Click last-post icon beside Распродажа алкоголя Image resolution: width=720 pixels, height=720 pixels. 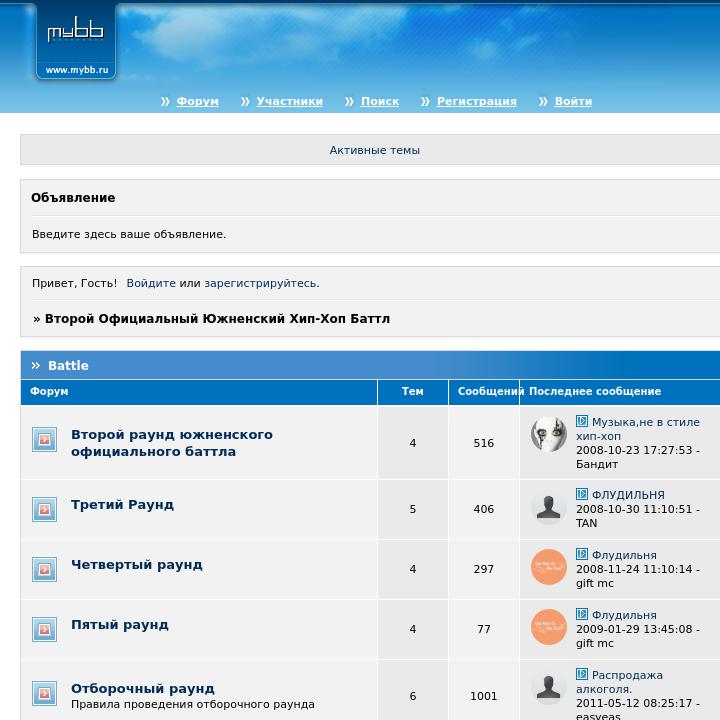[582, 674]
